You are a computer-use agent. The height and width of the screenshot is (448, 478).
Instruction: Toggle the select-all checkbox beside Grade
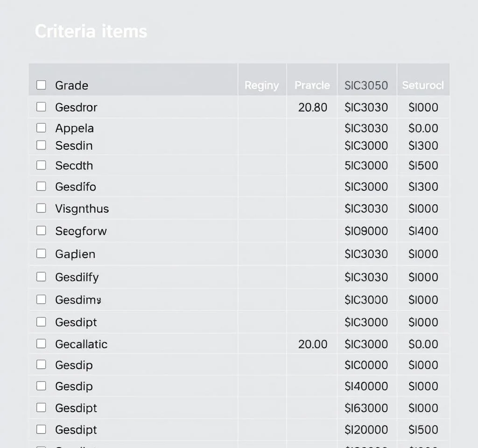point(42,85)
